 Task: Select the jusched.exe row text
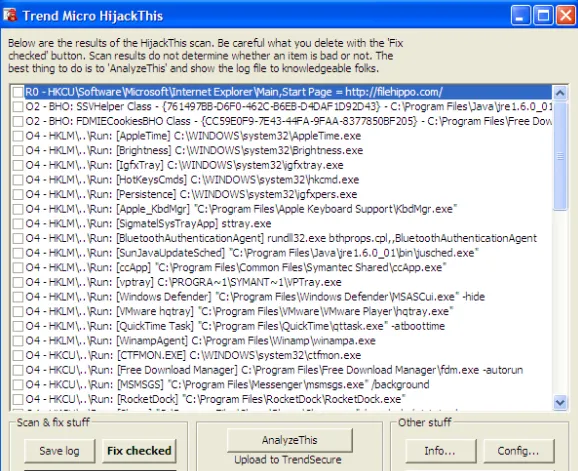[x=252, y=253]
